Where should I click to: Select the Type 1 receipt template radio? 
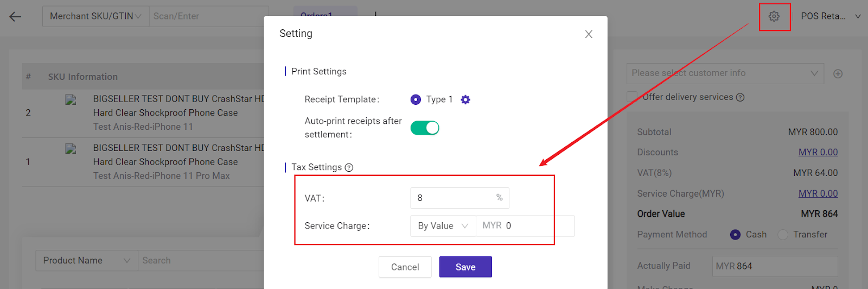(x=416, y=99)
